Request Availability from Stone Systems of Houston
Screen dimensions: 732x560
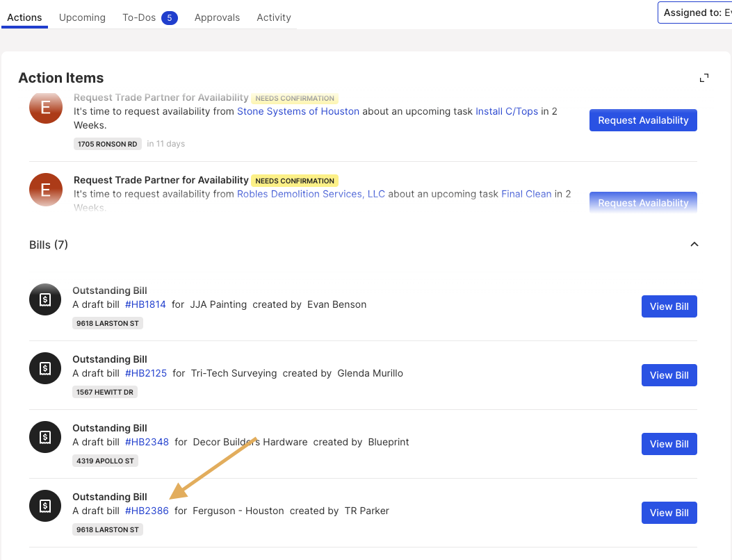point(643,120)
